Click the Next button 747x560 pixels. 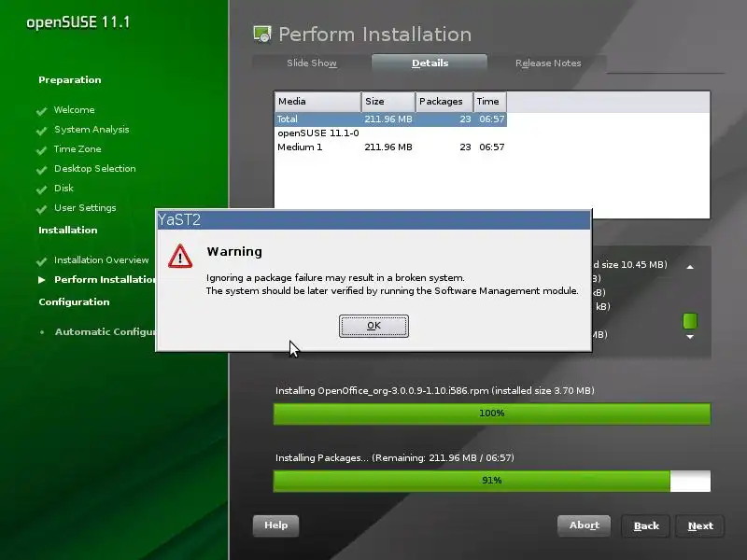[x=700, y=526]
